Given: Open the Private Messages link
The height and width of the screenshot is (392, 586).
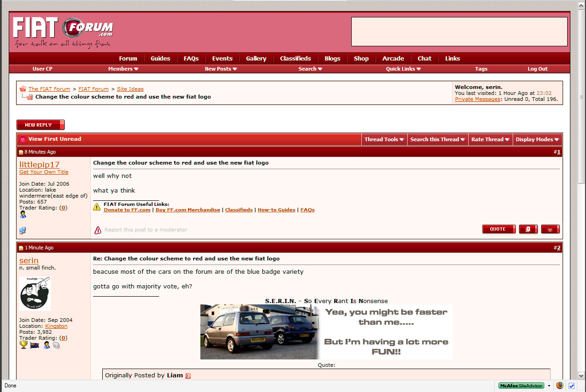Looking at the screenshot, I should coord(477,99).
